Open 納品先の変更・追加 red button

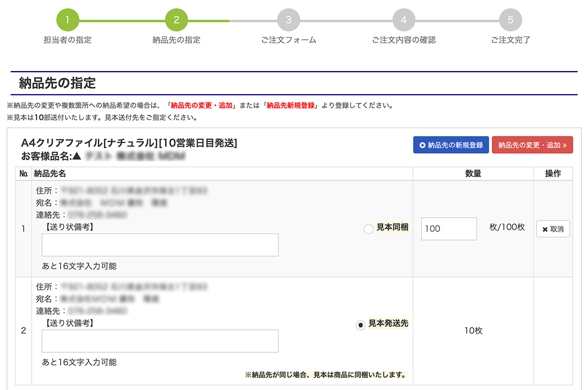pos(532,145)
